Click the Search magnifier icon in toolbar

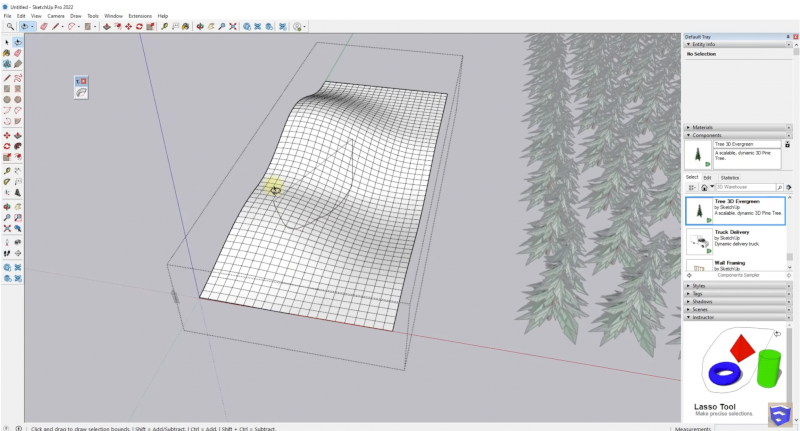10,26
